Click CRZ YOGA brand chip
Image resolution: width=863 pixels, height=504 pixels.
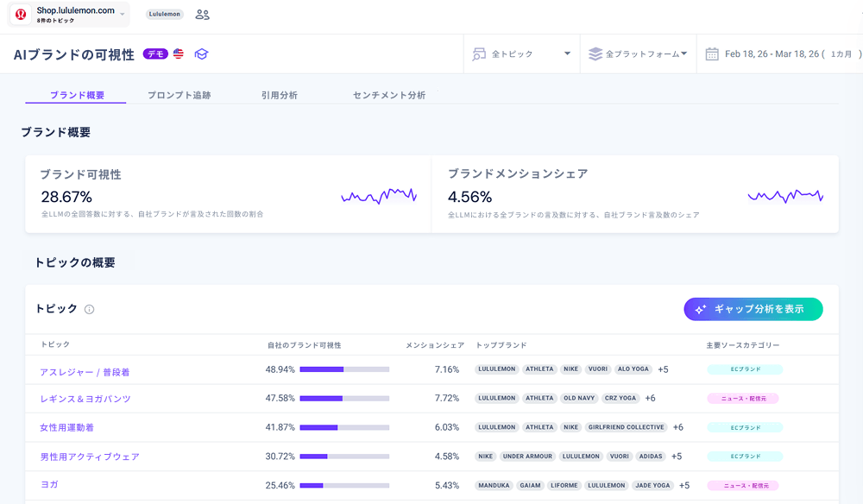pos(620,399)
